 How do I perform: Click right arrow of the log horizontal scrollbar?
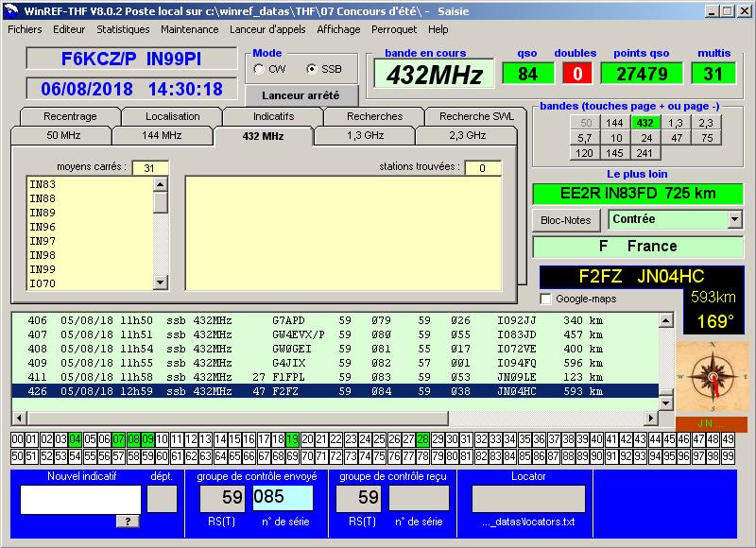click(651, 418)
